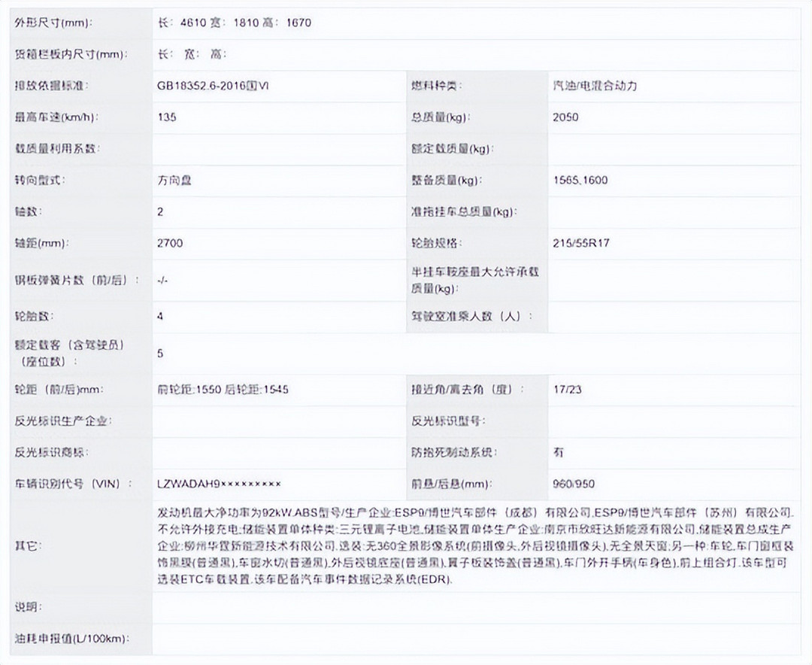Click the 额定载质量(kg) label
The height and width of the screenshot is (665, 812).
point(453,149)
